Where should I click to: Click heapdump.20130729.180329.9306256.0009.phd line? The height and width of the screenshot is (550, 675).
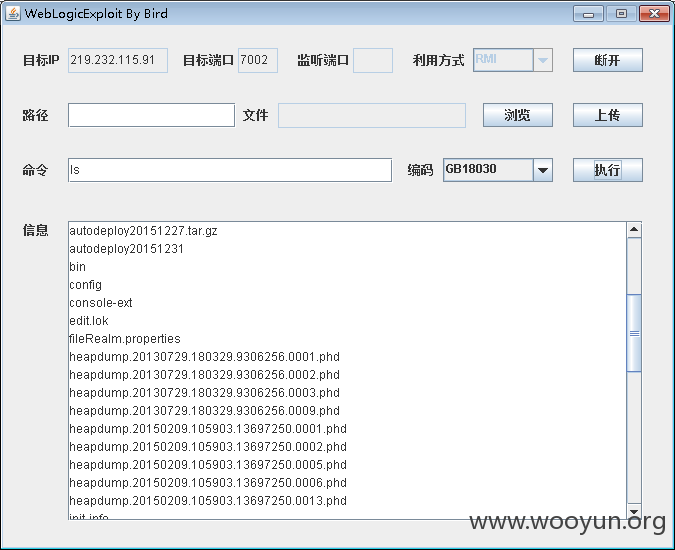pos(204,411)
